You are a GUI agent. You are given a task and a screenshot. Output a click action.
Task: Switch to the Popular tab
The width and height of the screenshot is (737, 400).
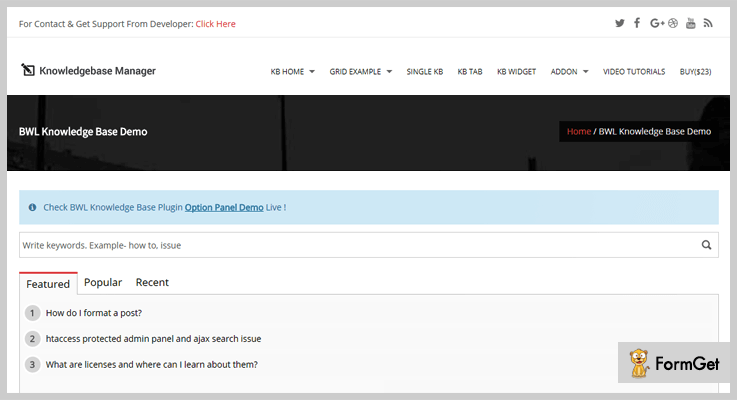click(103, 282)
